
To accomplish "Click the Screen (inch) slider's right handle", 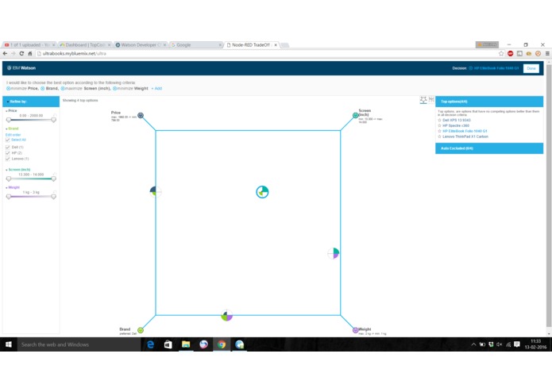I will [53, 179].
